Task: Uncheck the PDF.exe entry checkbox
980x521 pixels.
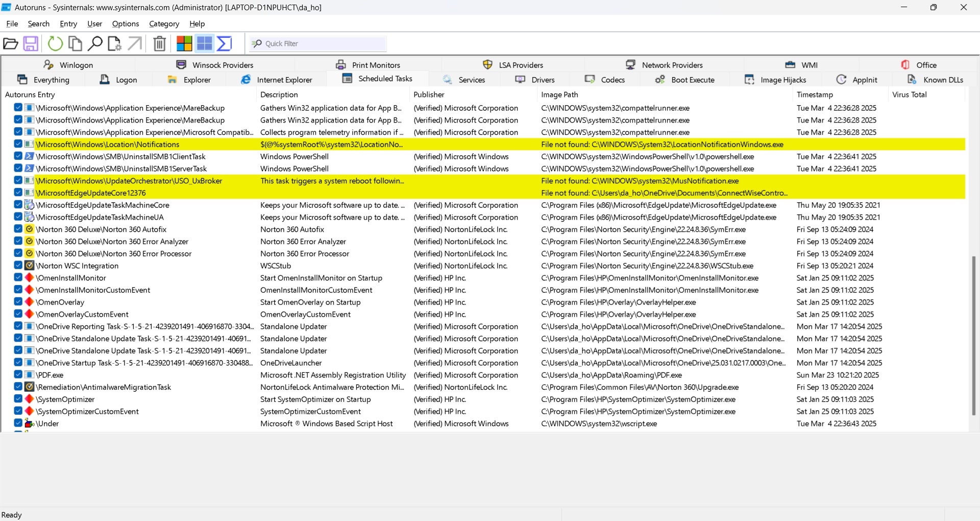Action: pyautogui.click(x=18, y=375)
